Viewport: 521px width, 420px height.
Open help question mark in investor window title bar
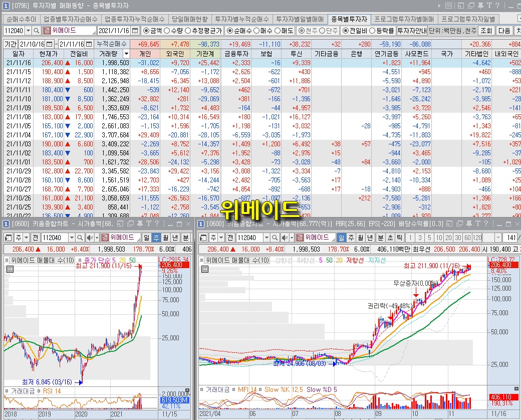tap(497, 6)
